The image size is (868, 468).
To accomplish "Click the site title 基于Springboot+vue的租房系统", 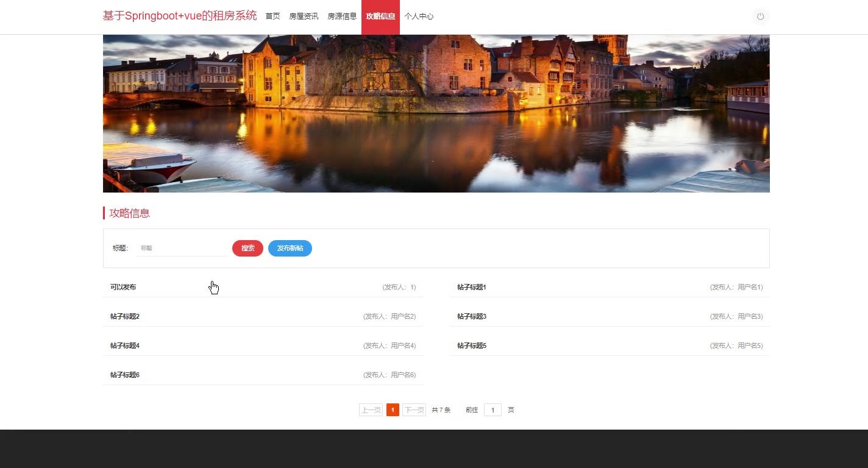I will (x=180, y=16).
